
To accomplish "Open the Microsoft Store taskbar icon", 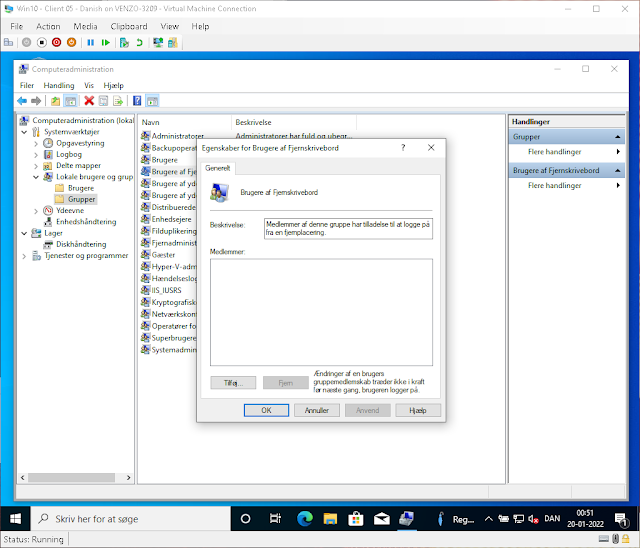I will (x=356, y=519).
